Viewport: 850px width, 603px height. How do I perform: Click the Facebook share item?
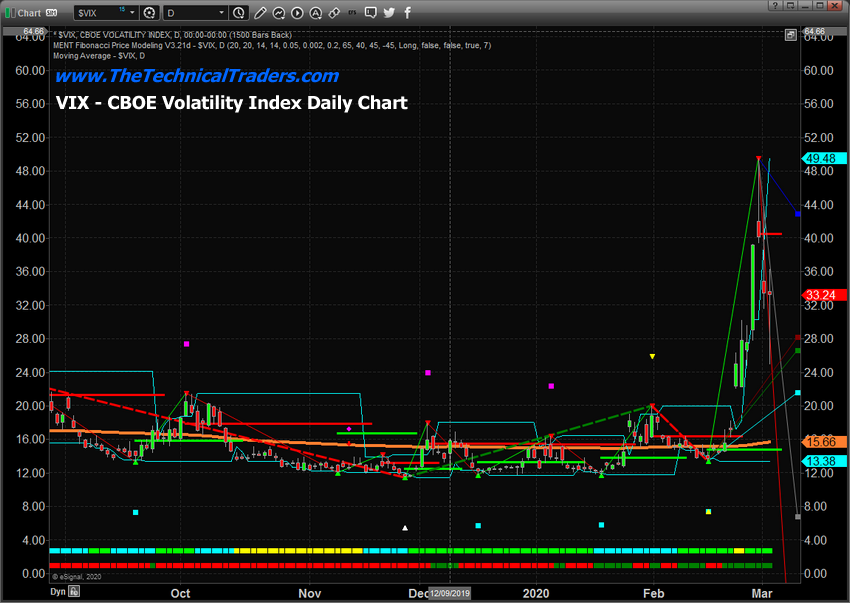(x=406, y=12)
